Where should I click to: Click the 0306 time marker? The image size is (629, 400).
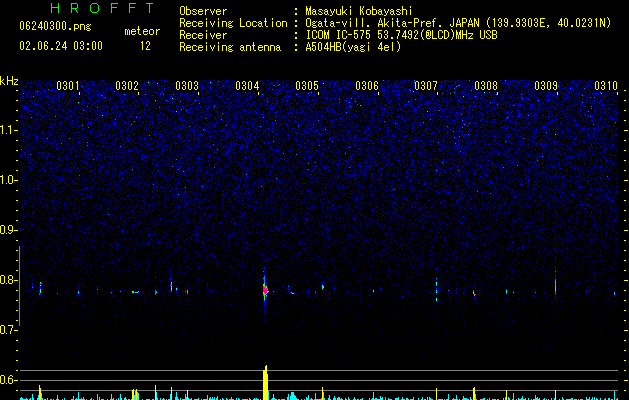(367, 85)
